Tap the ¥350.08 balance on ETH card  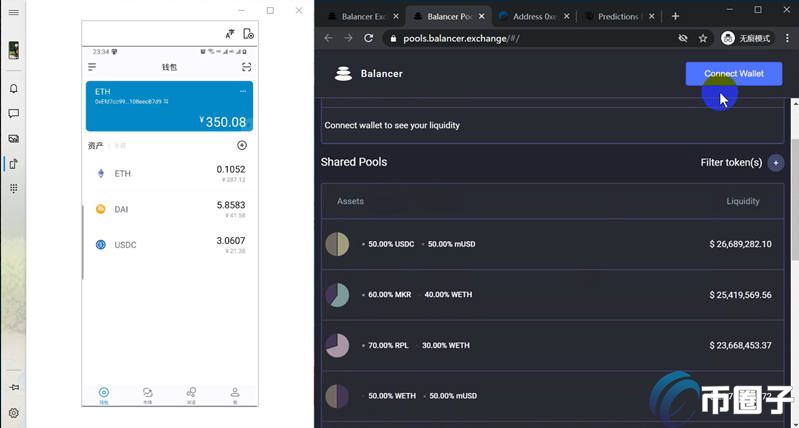pos(223,122)
